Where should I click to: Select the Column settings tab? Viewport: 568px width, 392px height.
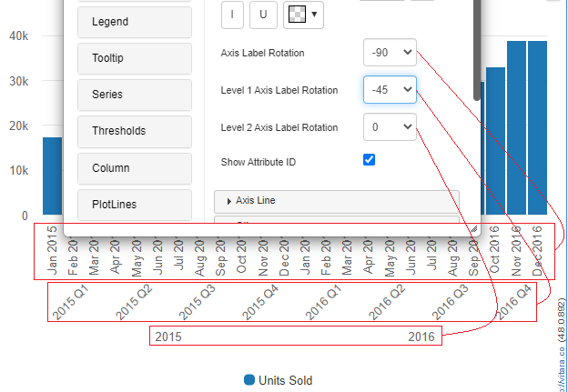(135, 168)
